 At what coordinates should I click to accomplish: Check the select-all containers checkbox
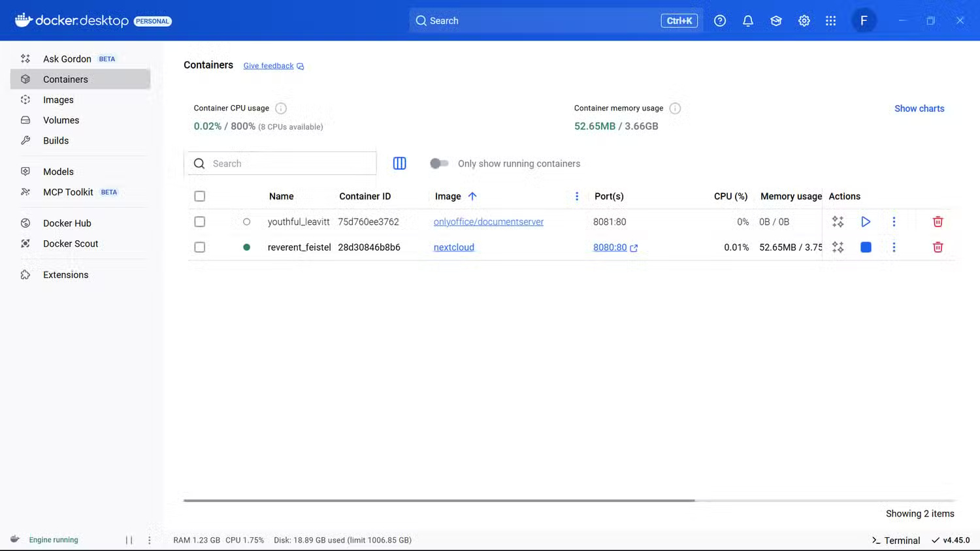[200, 197]
